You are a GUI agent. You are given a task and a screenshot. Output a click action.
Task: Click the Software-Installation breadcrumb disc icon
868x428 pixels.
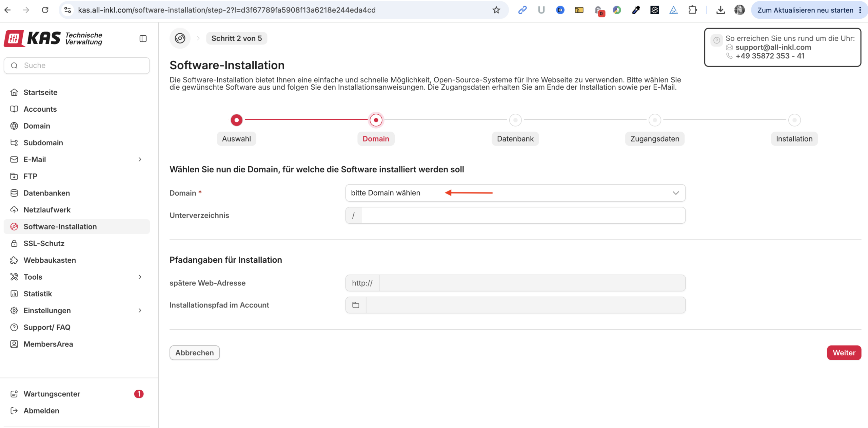[180, 38]
